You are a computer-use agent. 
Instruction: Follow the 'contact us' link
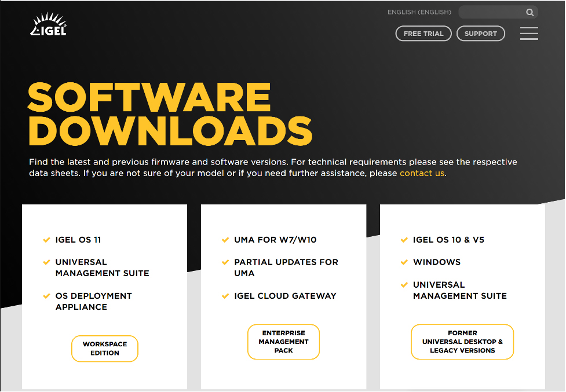pos(422,173)
